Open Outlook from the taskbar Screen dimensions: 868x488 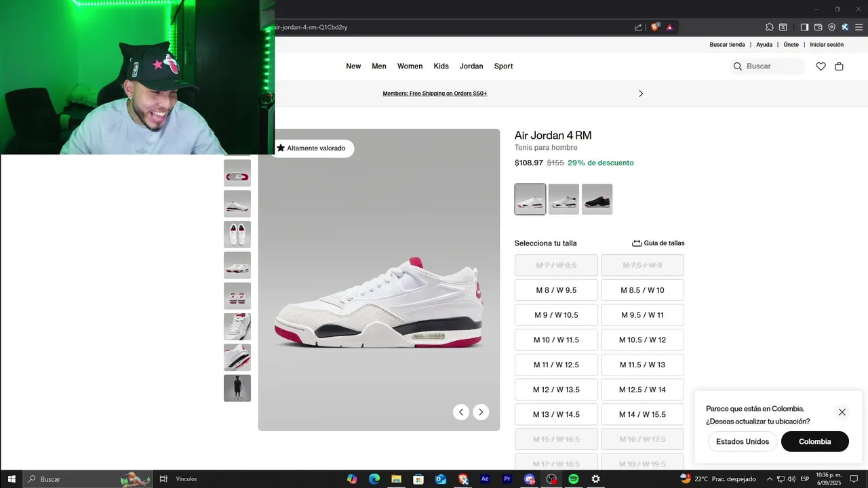[x=441, y=479]
